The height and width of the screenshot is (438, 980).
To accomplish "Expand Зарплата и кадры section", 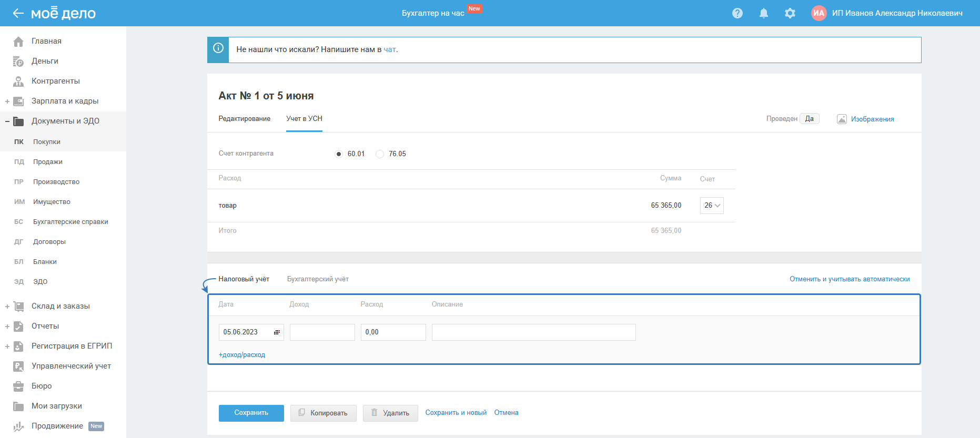I will (7, 101).
